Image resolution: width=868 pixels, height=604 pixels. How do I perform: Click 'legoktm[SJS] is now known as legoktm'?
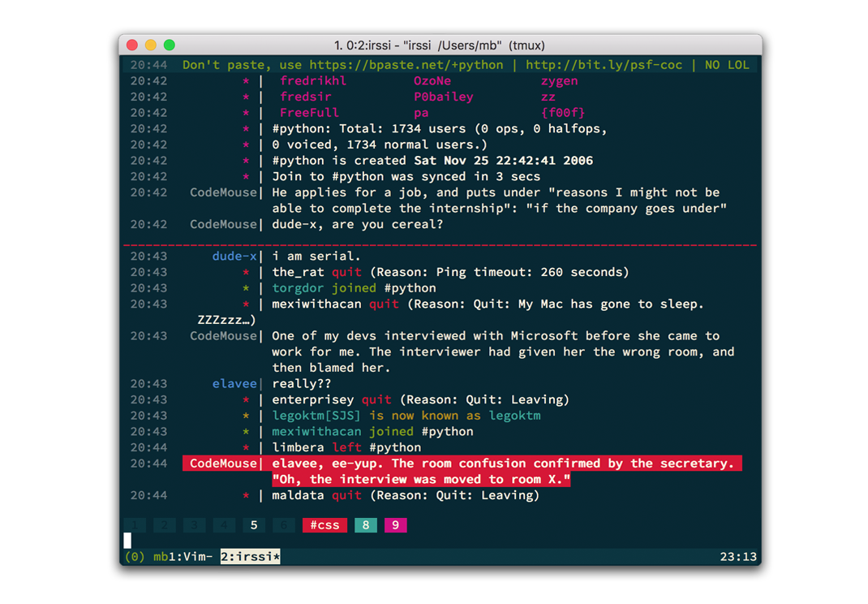406,416
